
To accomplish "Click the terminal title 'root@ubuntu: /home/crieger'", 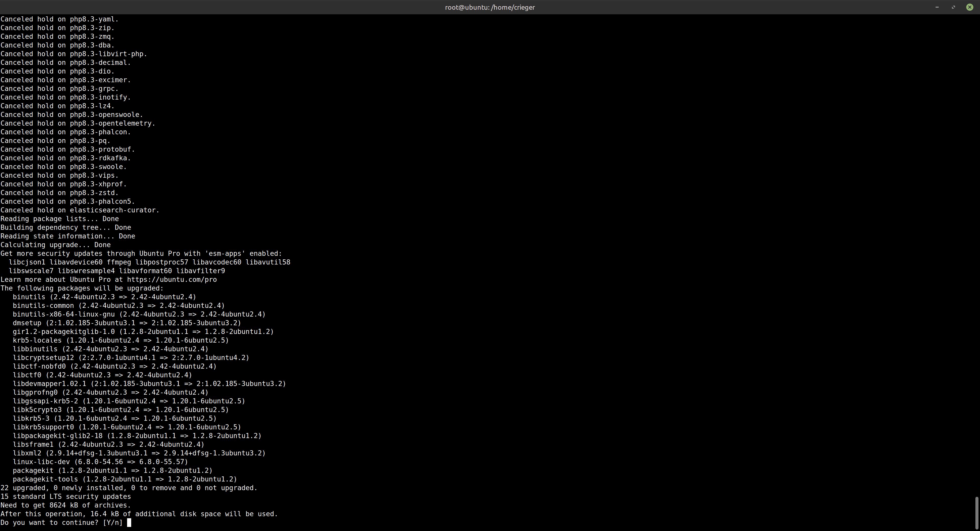I will 490,7.
